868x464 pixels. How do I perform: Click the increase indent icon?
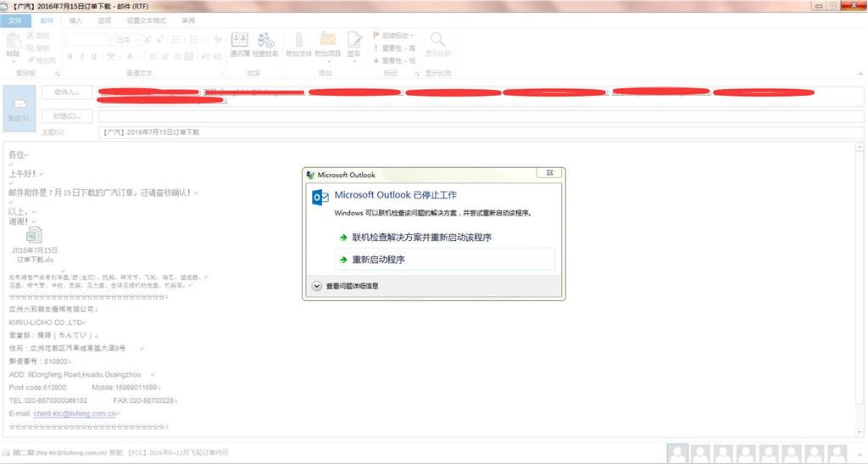pyautogui.click(x=218, y=57)
